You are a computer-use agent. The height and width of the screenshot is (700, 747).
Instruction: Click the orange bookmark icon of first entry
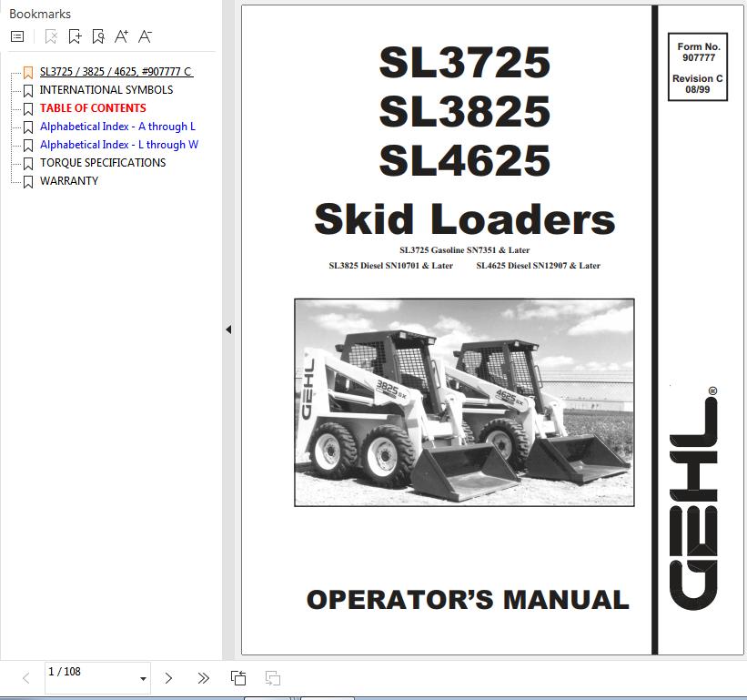pyautogui.click(x=28, y=73)
